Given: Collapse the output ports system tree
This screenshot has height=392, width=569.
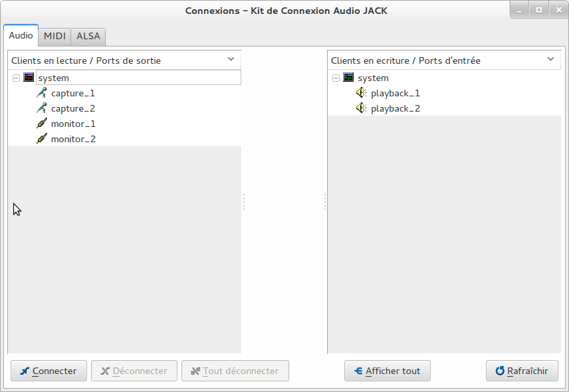Looking at the screenshot, I should [16, 78].
